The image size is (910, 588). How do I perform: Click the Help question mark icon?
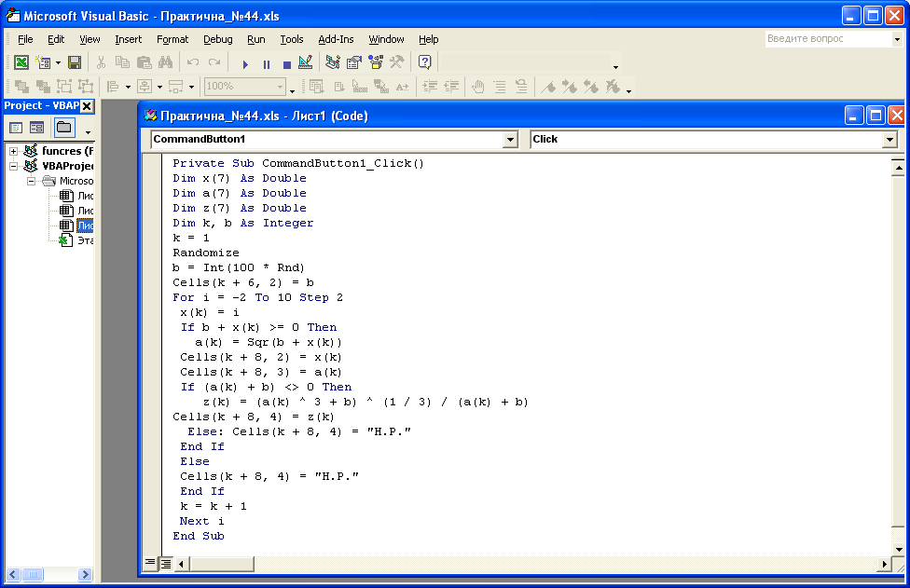(x=425, y=62)
